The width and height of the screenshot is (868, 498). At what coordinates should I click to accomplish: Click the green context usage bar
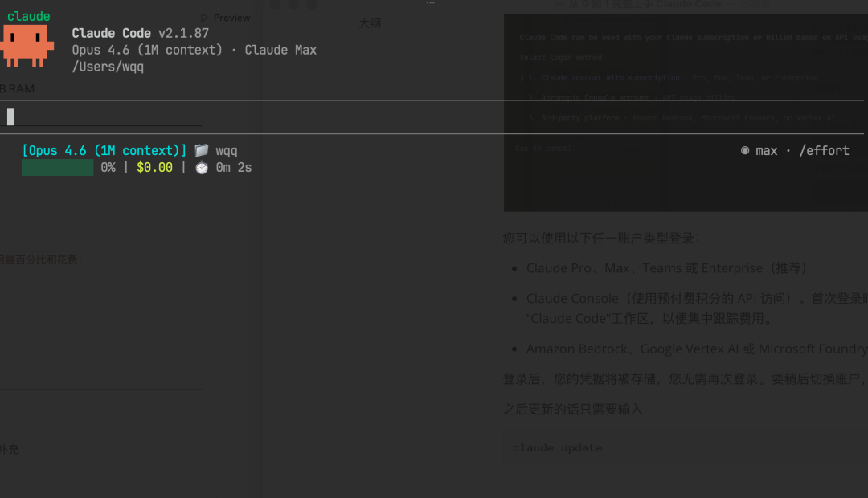point(58,168)
